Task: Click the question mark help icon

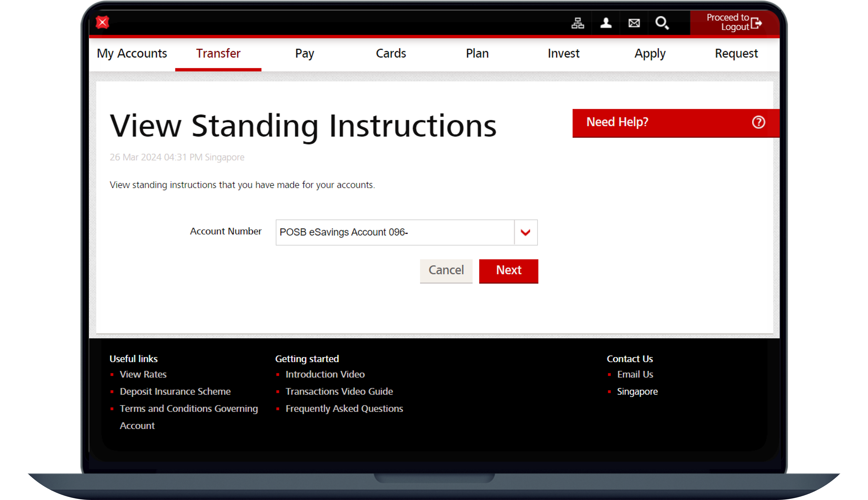Action: point(758,122)
